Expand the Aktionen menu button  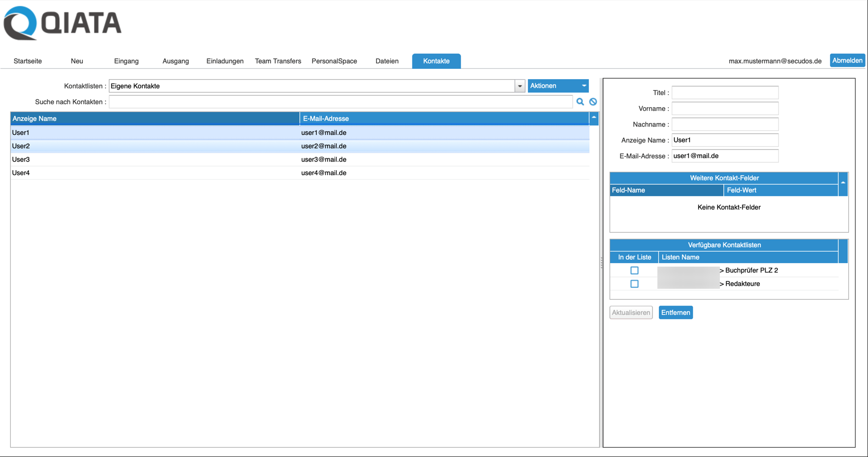click(x=558, y=86)
